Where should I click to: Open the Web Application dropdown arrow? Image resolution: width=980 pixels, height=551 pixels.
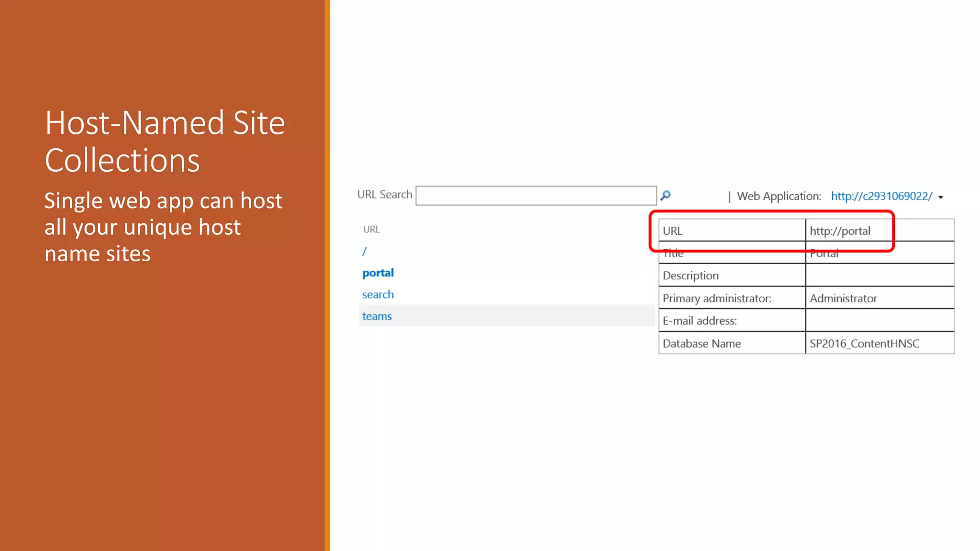(x=941, y=197)
